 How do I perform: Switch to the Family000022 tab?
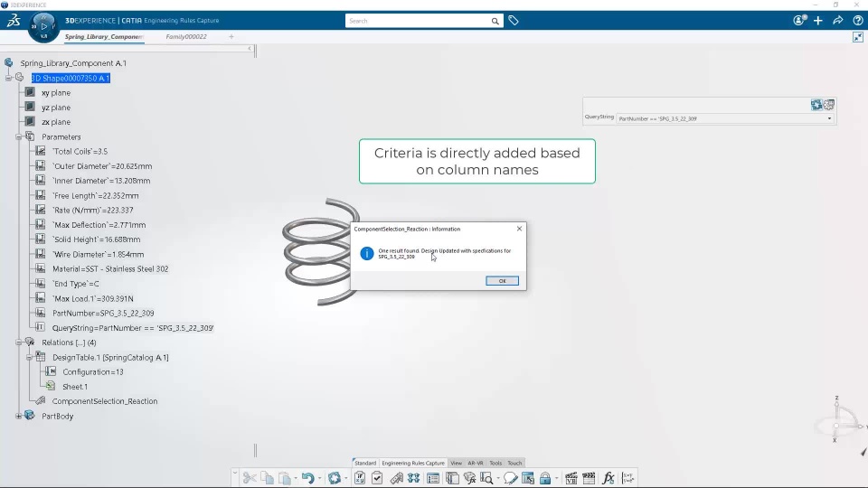186,36
